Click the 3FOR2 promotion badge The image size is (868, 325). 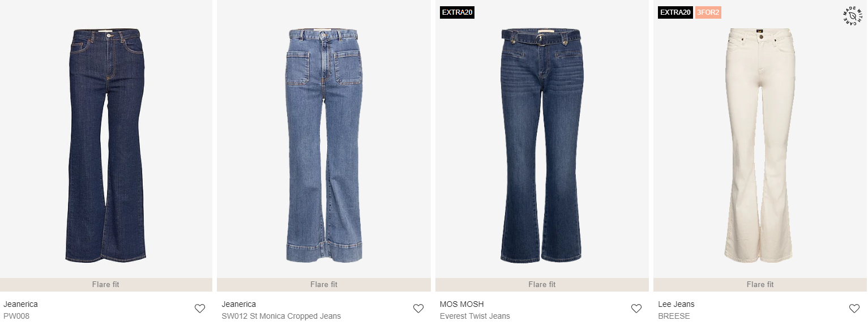[708, 12]
